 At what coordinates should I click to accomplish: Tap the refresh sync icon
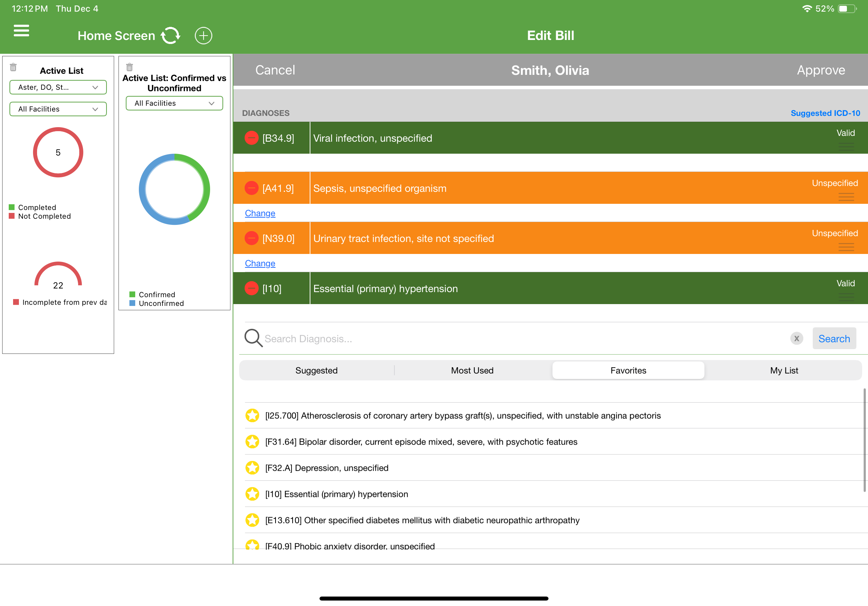pos(170,36)
